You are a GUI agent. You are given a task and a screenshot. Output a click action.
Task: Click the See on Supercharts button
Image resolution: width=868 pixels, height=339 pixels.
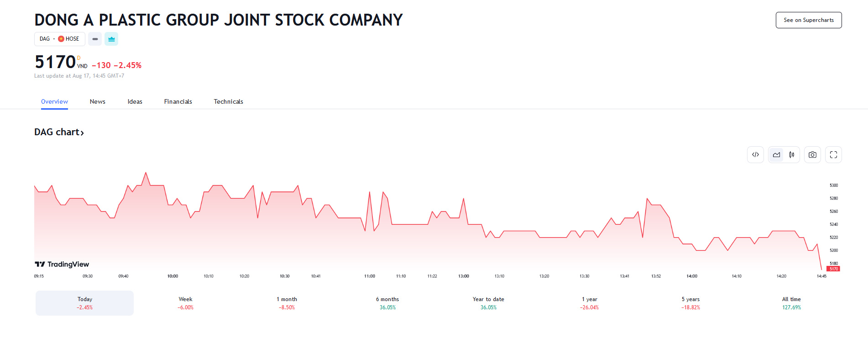pos(808,20)
